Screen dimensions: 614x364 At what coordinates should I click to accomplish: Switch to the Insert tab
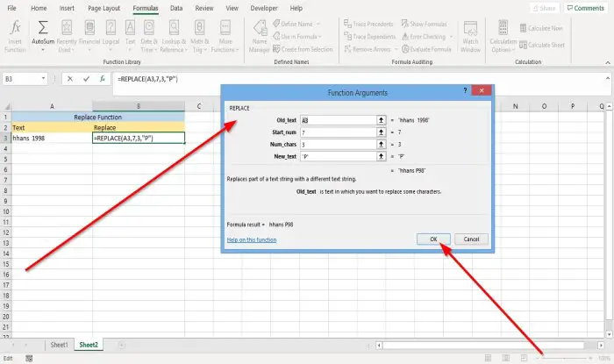tap(67, 8)
